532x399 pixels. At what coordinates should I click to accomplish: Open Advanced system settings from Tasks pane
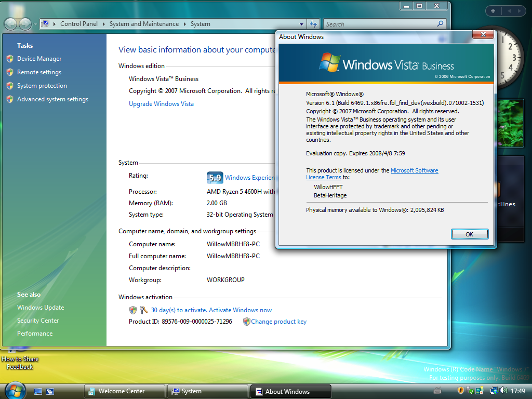coord(52,99)
